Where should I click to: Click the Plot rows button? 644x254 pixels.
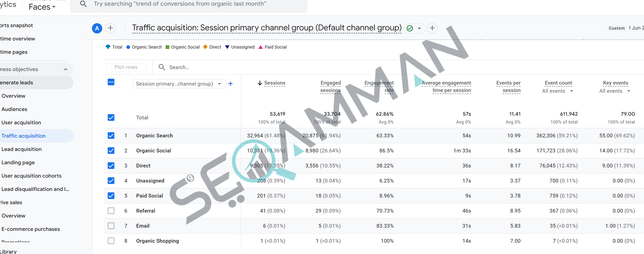pos(126,67)
